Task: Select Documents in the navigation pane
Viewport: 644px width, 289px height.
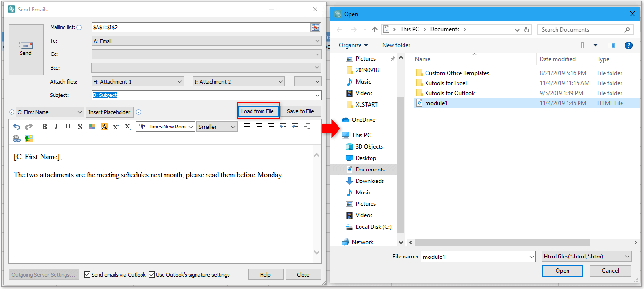Action: tap(370, 170)
